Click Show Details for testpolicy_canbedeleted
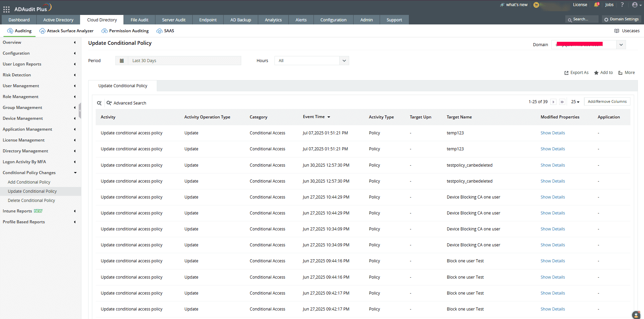Viewport: 644px width, 319px height. tap(552, 165)
